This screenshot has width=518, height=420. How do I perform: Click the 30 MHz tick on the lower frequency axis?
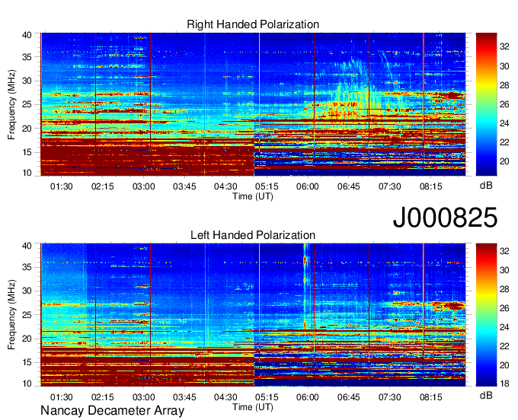point(27,291)
